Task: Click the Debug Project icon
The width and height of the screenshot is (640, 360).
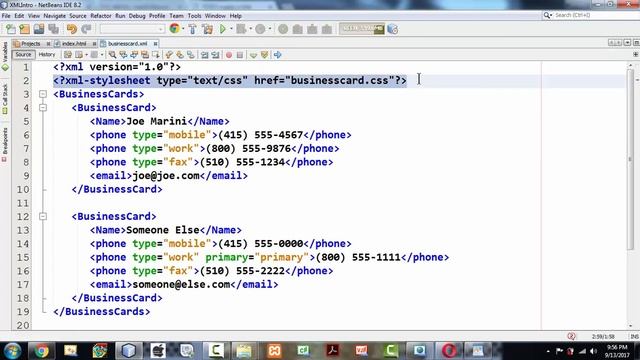Action: click(242, 29)
